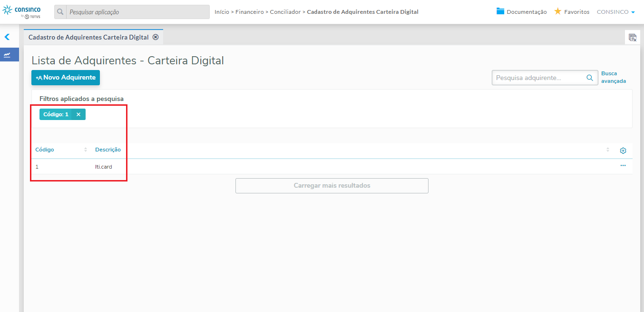Remove the Código: 1 filter with the X
Image resolution: width=644 pixels, height=312 pixels.
[x=78, y=114]
